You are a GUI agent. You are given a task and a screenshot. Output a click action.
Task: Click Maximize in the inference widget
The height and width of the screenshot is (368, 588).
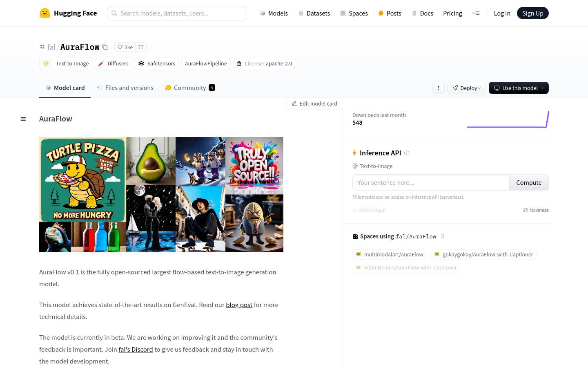[x=536, y=210]
